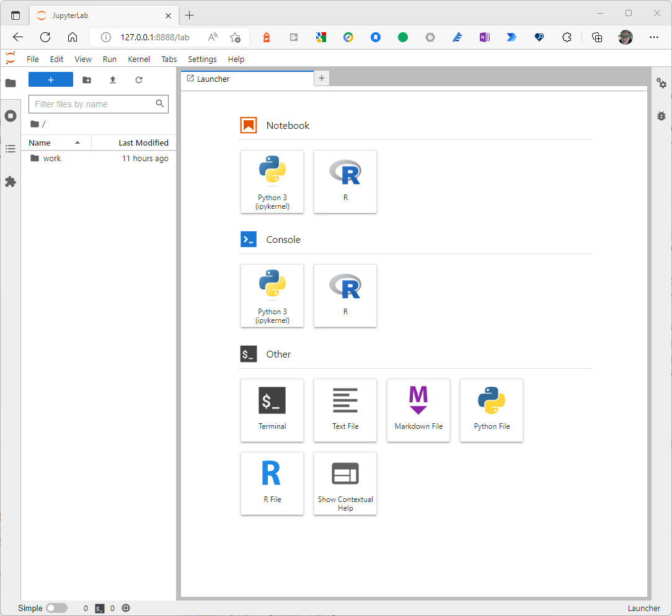
Task: Open the Debugger bug icon
Action: click(661, 116)
